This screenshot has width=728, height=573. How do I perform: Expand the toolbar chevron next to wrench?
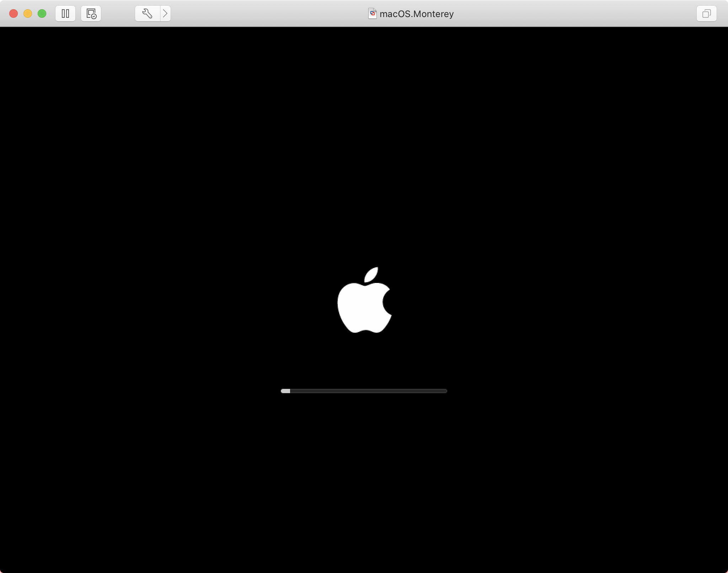tap(166, 14)
